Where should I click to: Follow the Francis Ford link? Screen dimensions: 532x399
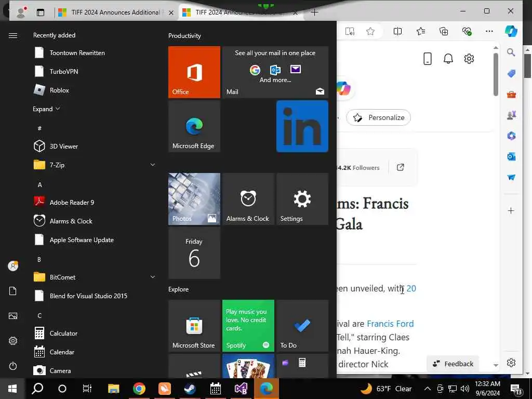click(x=390, y=323)
